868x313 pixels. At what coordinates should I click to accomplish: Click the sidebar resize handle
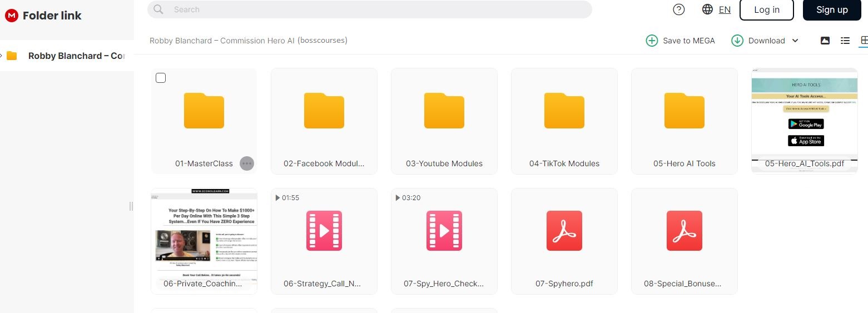131,206
